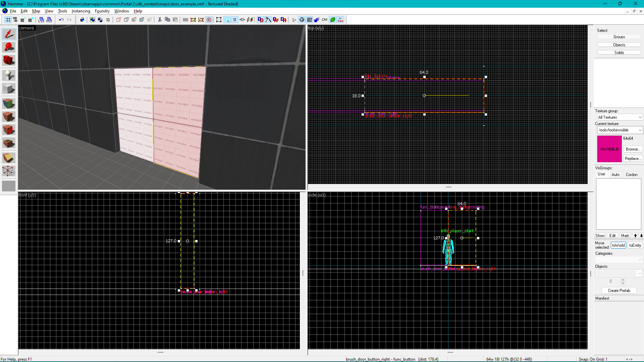Click the pink INVISIBLE texture swatch
Image resolution: width=644 pixels, height=362 pixels.
(x=609, y=149)
